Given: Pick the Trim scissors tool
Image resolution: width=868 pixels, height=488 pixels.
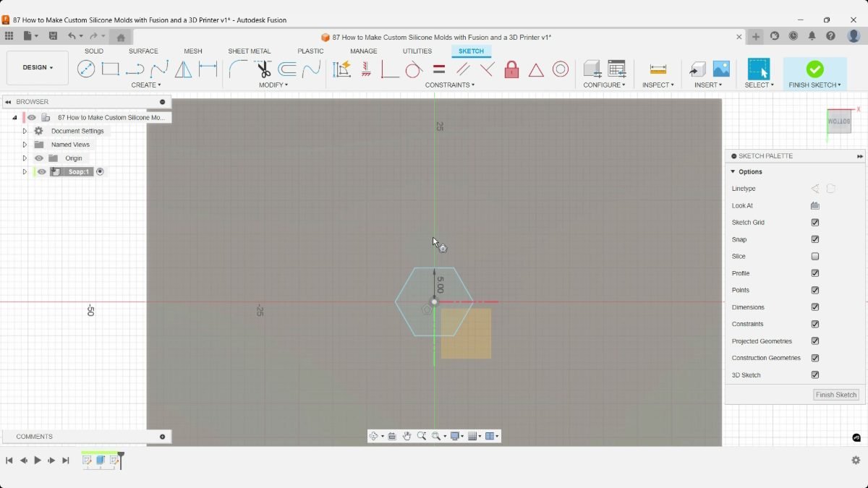Looking at the screenshot, I should pyautogui.click(x=263, y=69).
